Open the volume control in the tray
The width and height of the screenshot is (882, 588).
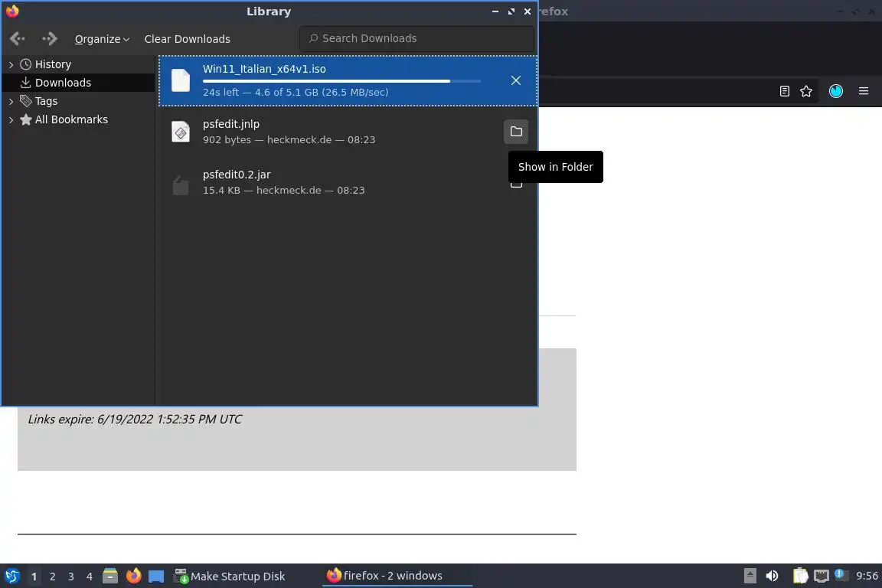(x=772, y=577)
